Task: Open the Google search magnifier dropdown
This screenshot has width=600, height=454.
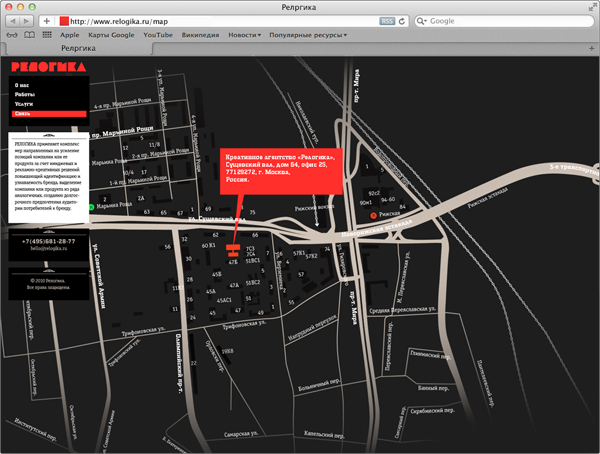Action: [x=424, y=21]
